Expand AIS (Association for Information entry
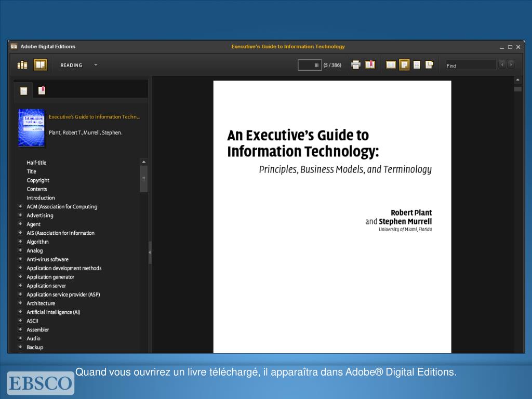Viewport: 532px width, 399px height. (20, 233)
